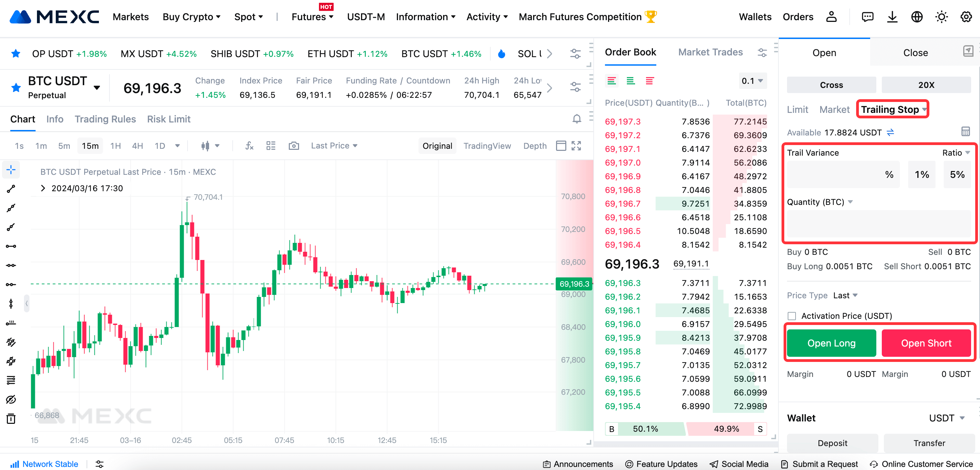Click the Deposit button
Screen dimensions: 980x470
click(833, 443)
